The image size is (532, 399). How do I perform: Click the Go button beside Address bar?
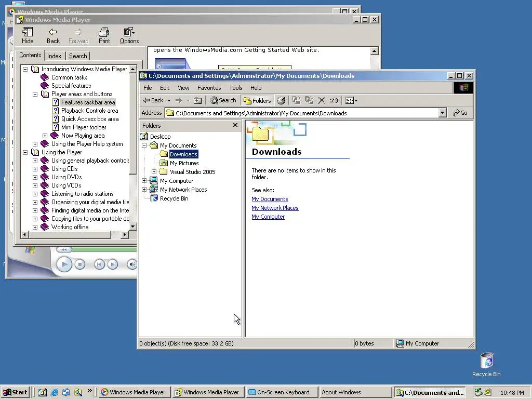[460, 113]
